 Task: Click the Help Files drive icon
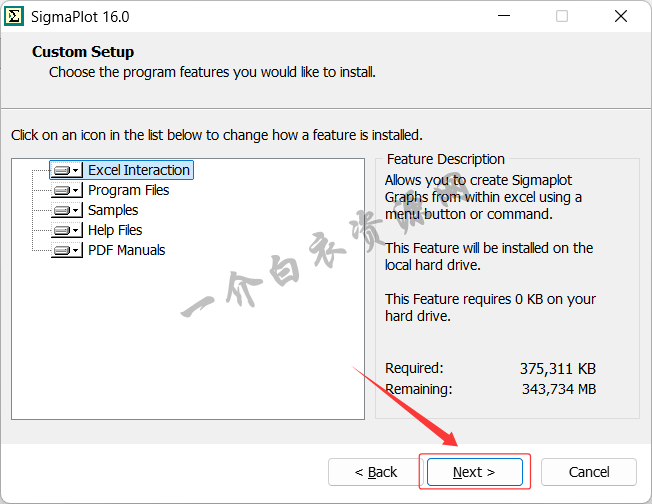[62, 230]
